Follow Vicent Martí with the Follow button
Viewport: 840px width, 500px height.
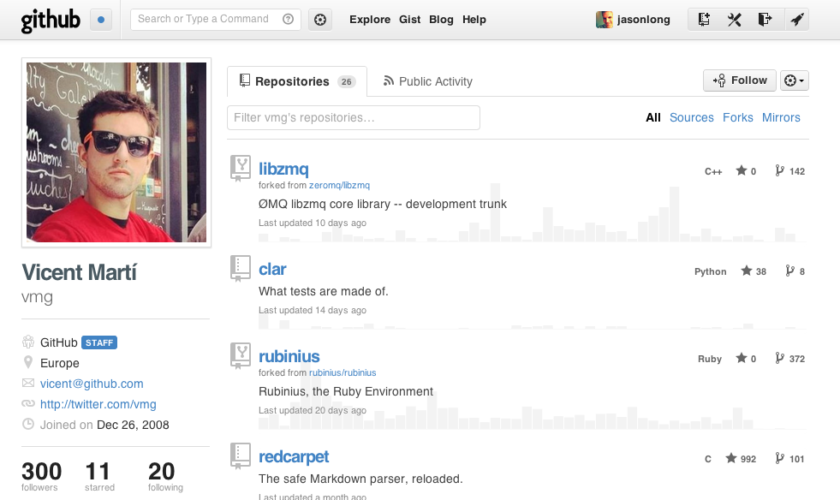(x=740, y=81)
